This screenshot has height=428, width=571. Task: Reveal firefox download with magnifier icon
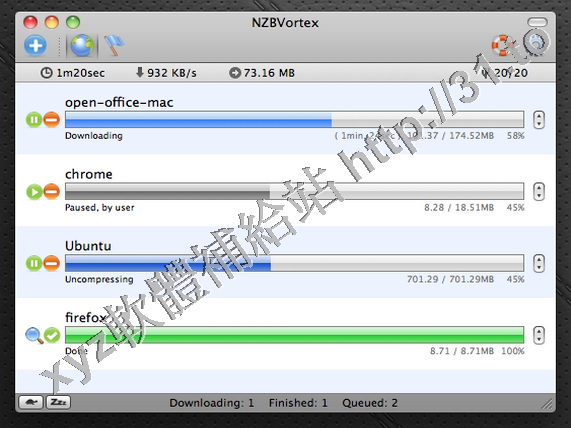34,335
